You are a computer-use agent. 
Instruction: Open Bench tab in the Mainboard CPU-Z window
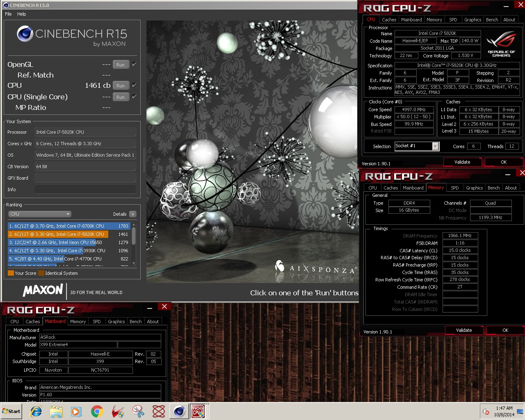pos(135,322)
